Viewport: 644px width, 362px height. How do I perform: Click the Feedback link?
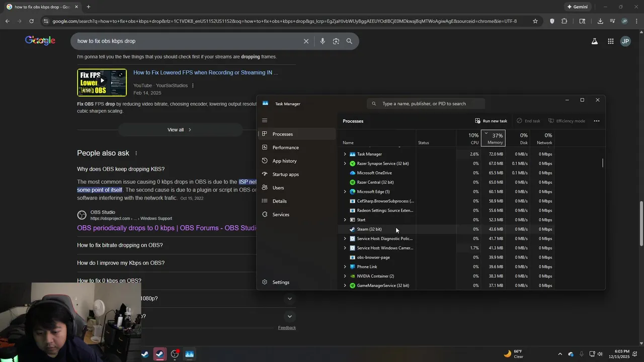(287, 328)
